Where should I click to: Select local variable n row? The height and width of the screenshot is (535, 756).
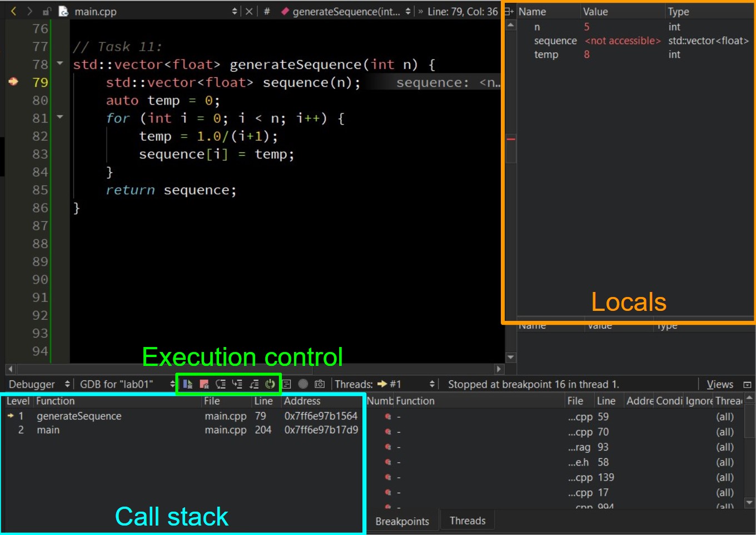click(x=634, y=27)
